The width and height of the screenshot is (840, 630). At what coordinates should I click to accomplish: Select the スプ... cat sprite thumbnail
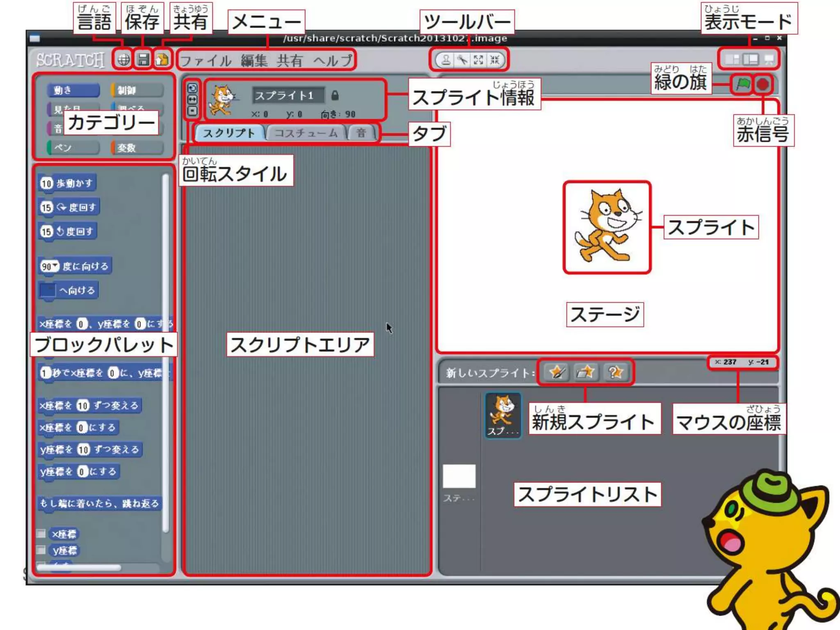click(x=503, y=415)
